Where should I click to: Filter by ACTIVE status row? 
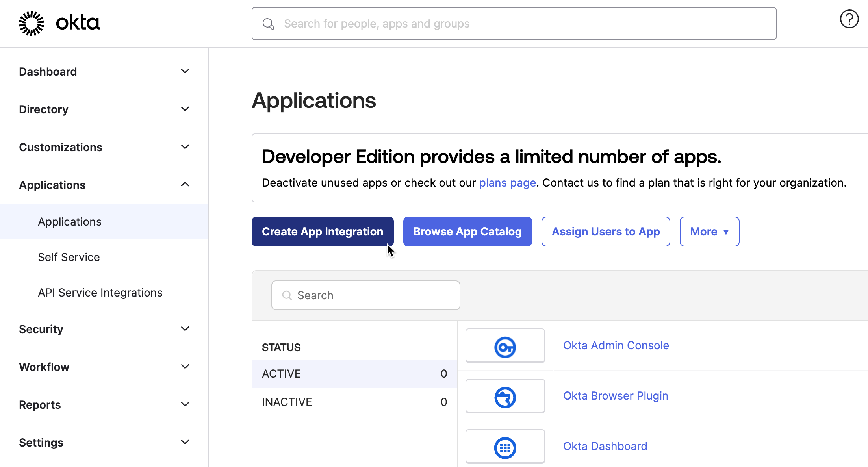click(x=354, y=374)
